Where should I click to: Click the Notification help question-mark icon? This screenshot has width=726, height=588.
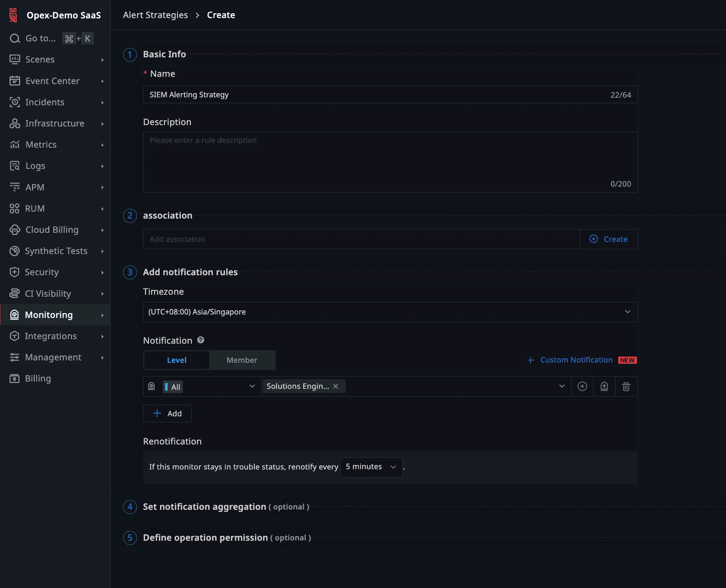[x=201, y=340]
